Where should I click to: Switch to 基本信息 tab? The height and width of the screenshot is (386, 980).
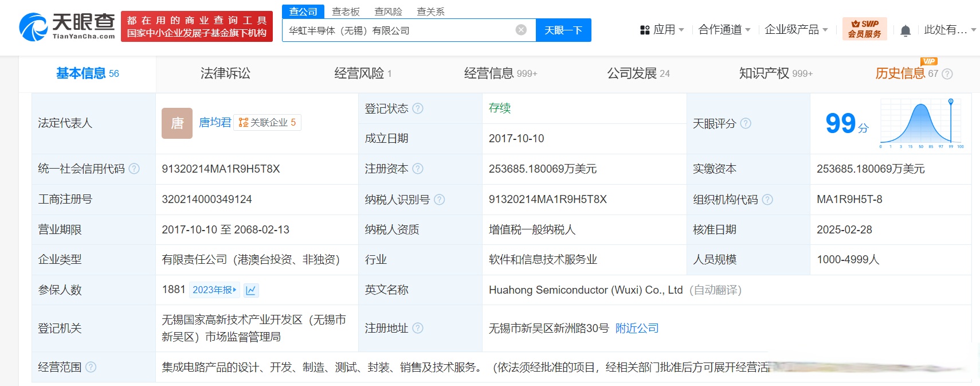pos(87,73)
